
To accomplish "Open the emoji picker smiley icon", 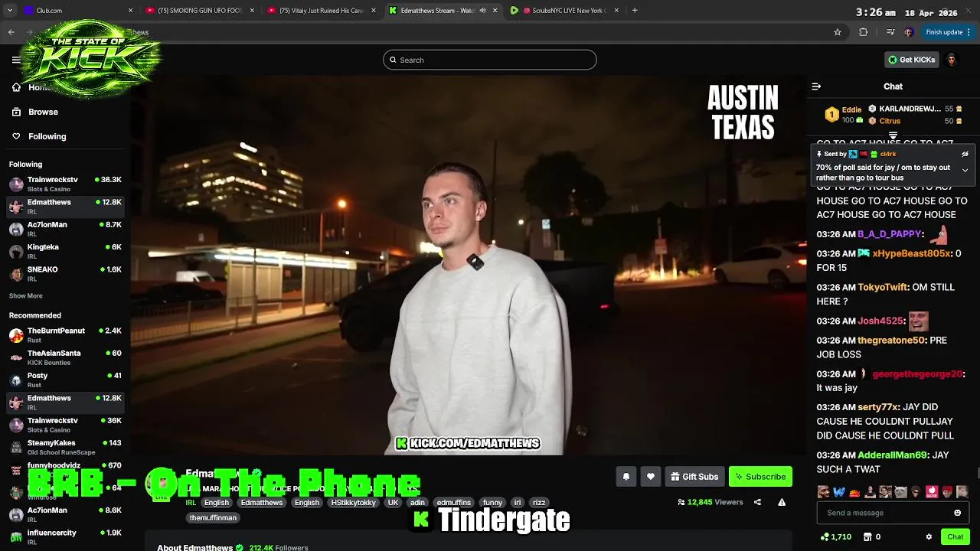I will tap(957, 513).
